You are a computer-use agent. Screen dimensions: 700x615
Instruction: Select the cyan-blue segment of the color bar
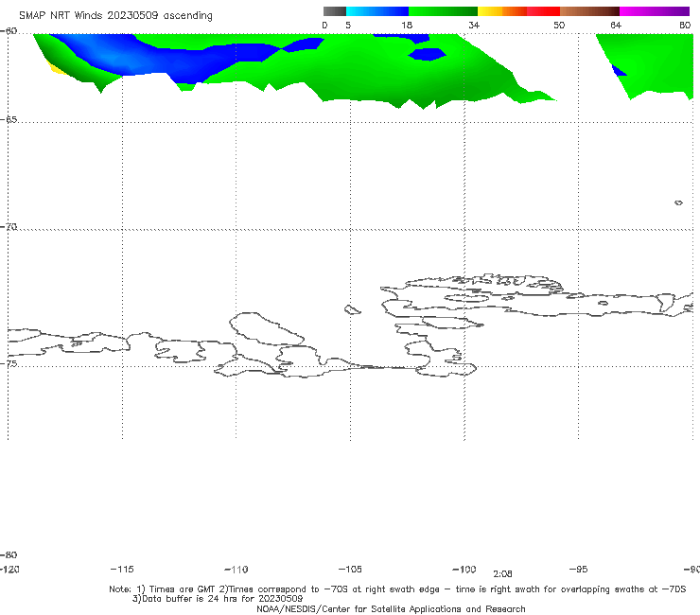click(x=377, y=11)
